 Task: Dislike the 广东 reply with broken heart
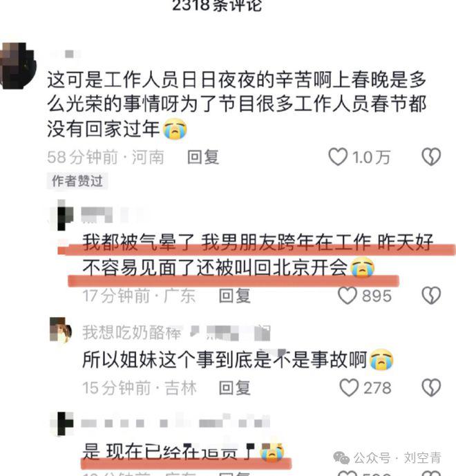point(431,296)
